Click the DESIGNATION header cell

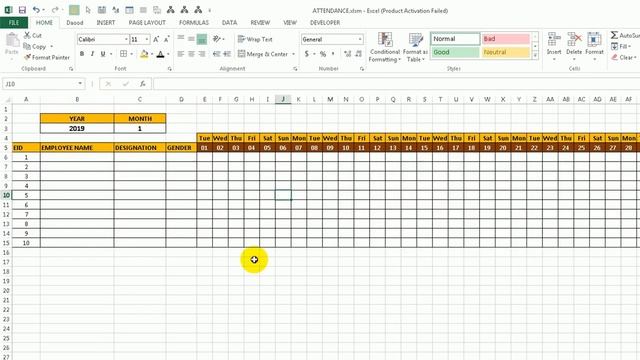140,147
